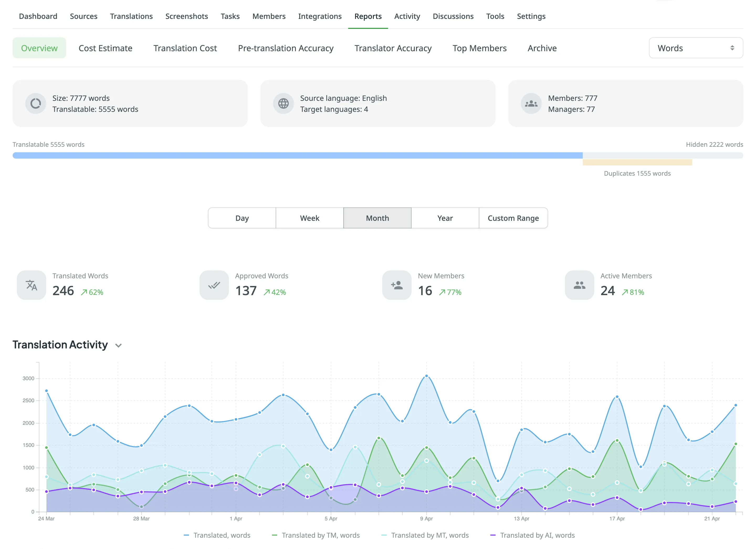
Task: Select the Custom Range period option
Action: [x=513, y=218]
